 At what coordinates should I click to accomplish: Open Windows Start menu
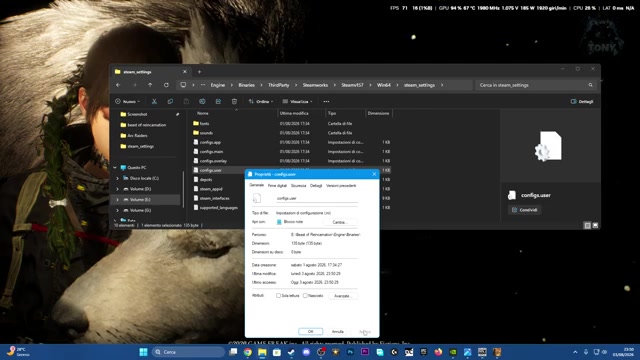tap(143, 352)
